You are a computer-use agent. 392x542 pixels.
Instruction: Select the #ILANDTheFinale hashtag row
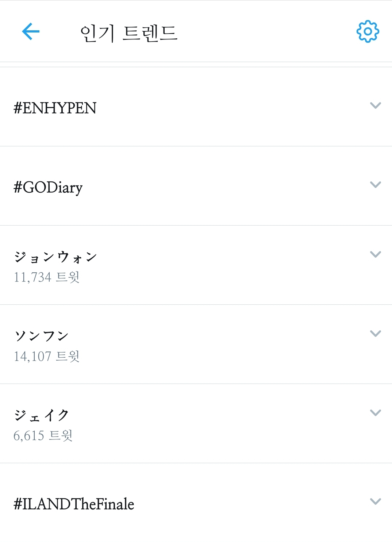pyautogui.click(x=73, y=504)
